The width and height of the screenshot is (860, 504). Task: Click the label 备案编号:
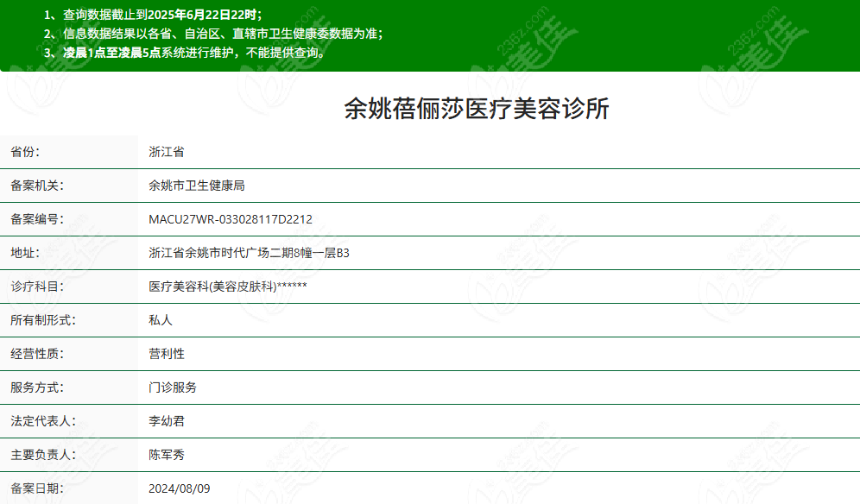(37, 219)
